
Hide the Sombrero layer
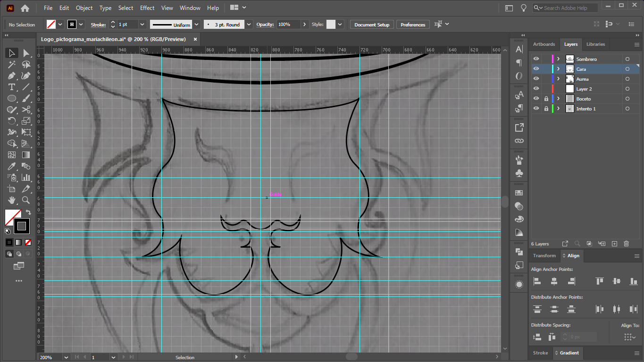point(536,59)
